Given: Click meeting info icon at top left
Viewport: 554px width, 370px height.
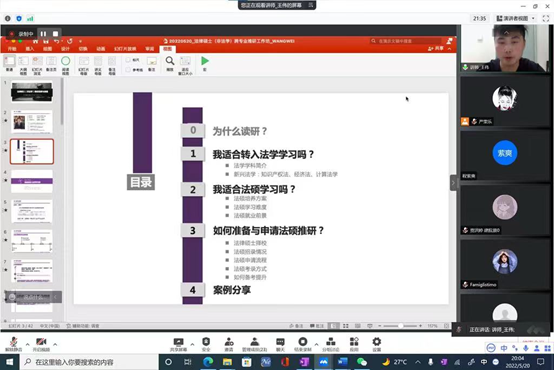Looking at the screenshot, I should coord(7,18).
